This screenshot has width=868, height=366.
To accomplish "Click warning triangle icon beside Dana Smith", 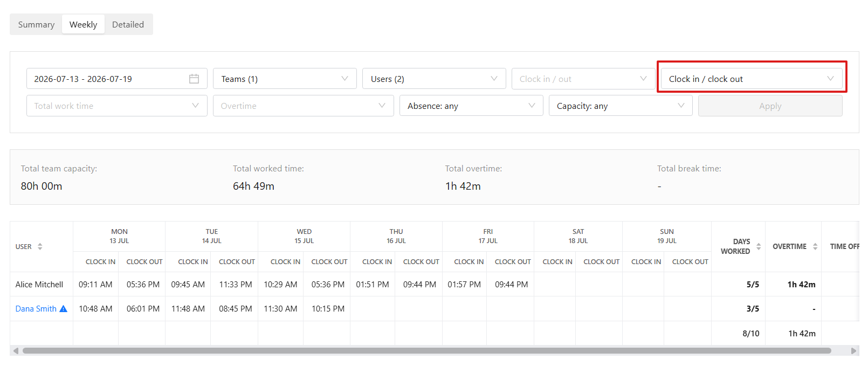I will tap(63, 309).
